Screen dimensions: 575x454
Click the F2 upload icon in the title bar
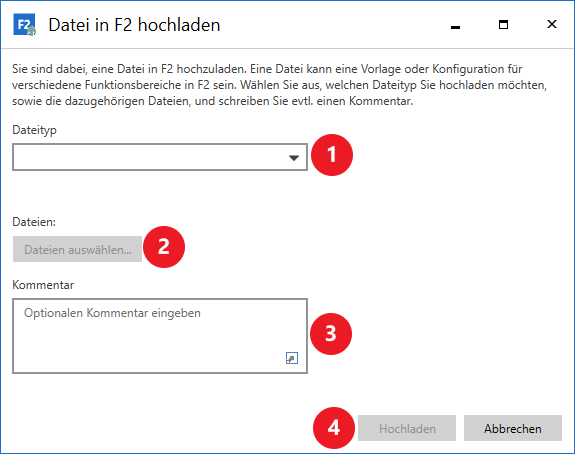click(x=25, y=25)
